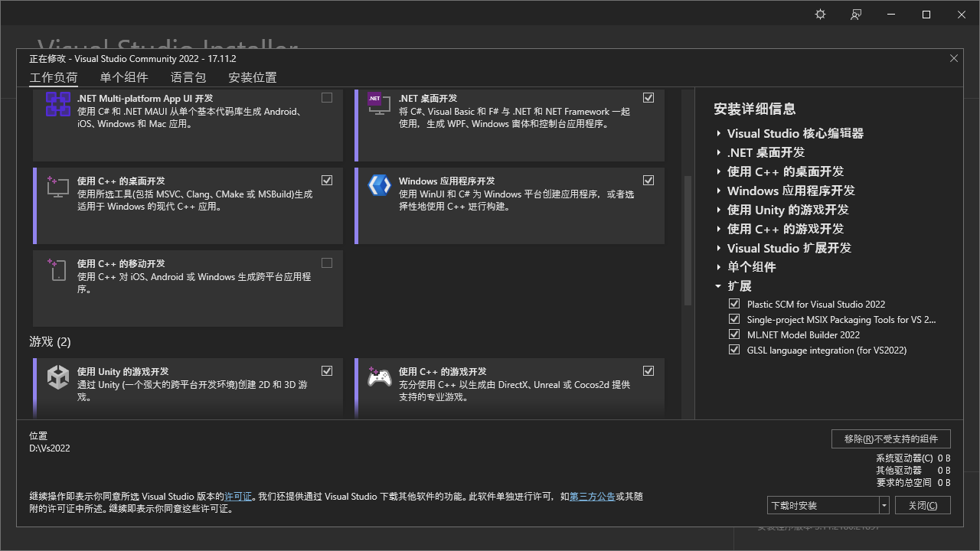This screenshot has width=980, height=551.
Task: Check the 使用 C++ 的移动开发 workload
Action: click(x=327, y=263)
